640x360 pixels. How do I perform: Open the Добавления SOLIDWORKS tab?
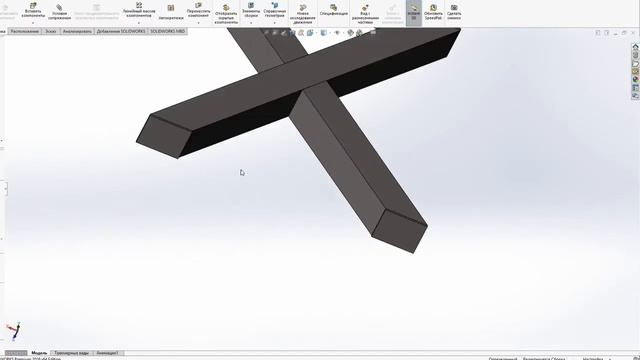(x=121, y=31)
